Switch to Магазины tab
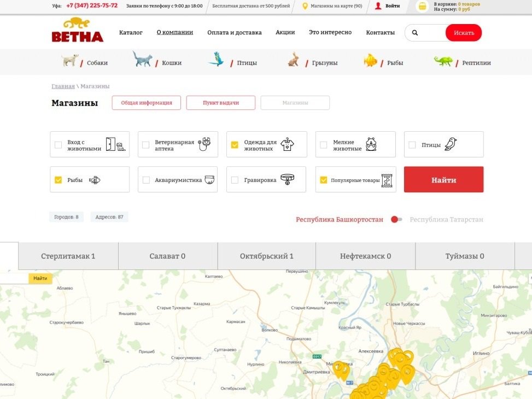Image resolution: width=532 pixels, height=399 pixels. point(295,103)
